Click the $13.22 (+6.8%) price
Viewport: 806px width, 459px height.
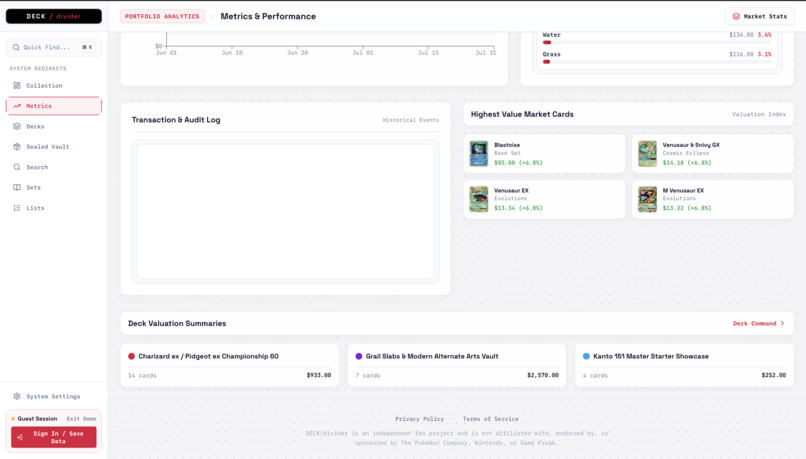pyautogui.click(x=687, y=208)
